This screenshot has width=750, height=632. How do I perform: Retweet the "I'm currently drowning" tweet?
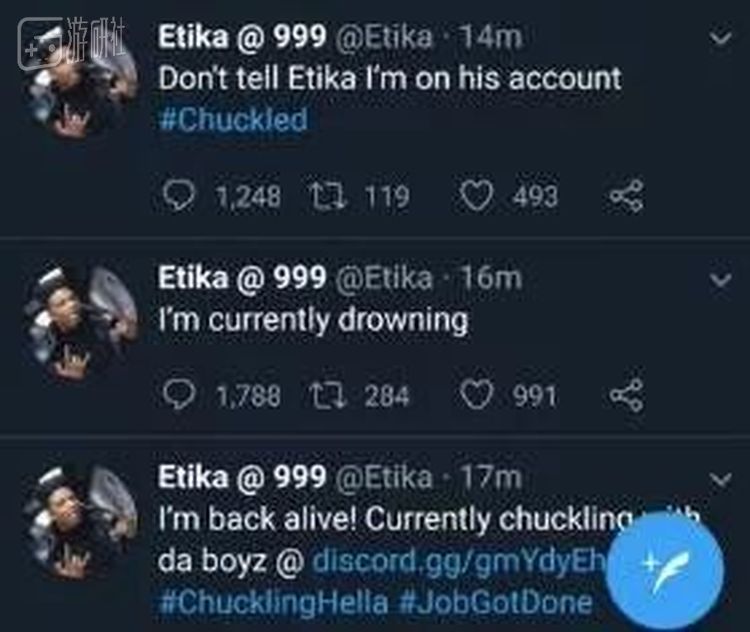click(x=324, y=395)
